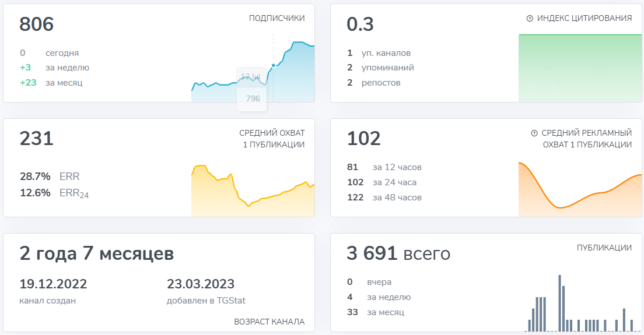Click the 0 сегодня subscribers row
The image size is (644, 335).
49,53
